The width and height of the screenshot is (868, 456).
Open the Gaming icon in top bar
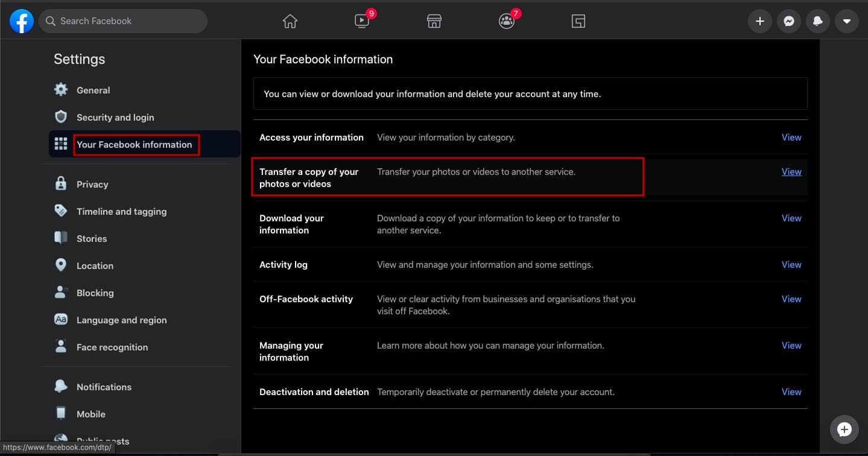(x=578, y=21)
